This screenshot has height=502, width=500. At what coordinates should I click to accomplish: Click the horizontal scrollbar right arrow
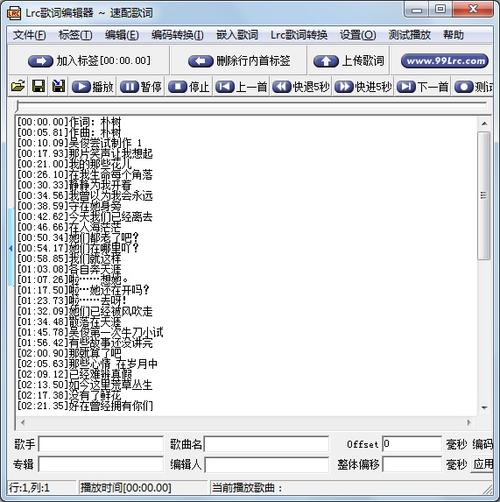coord(469,422)
